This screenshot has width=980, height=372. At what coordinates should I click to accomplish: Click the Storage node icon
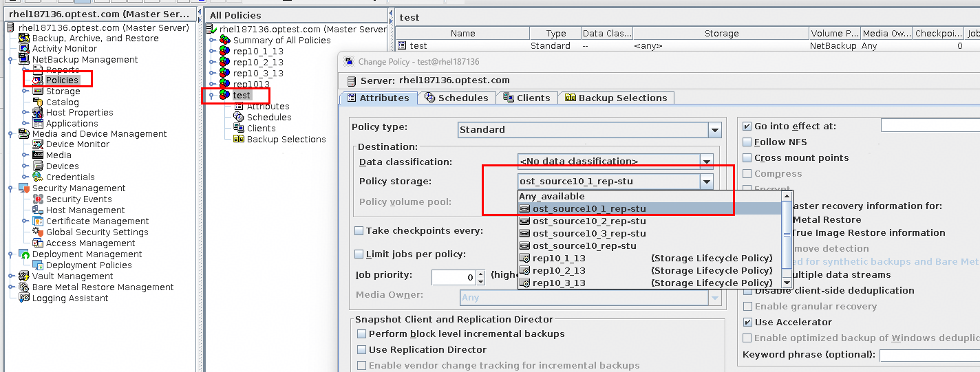pos(38,91)
